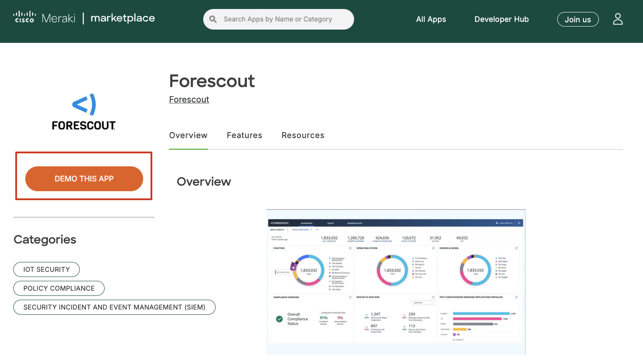Click the Policy Compliance category chip
Viewport: 643px width, 364px height.
pyautogui.click(x=59, y=288)
